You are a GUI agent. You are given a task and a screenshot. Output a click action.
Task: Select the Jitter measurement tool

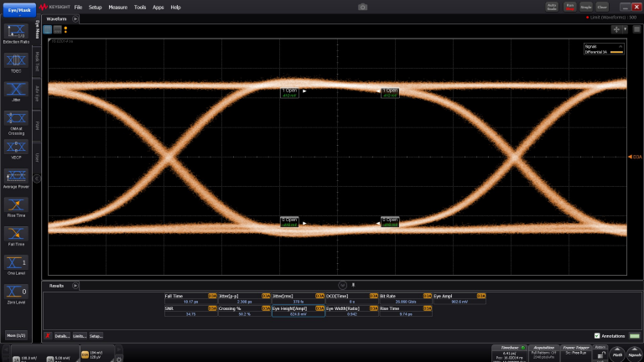[14, 89]
